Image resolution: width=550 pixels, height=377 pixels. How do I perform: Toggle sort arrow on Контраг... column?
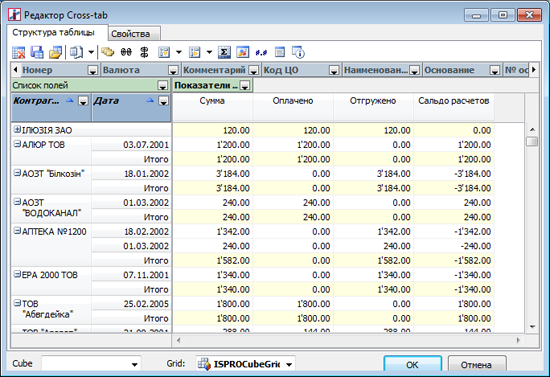pos(70,100)
